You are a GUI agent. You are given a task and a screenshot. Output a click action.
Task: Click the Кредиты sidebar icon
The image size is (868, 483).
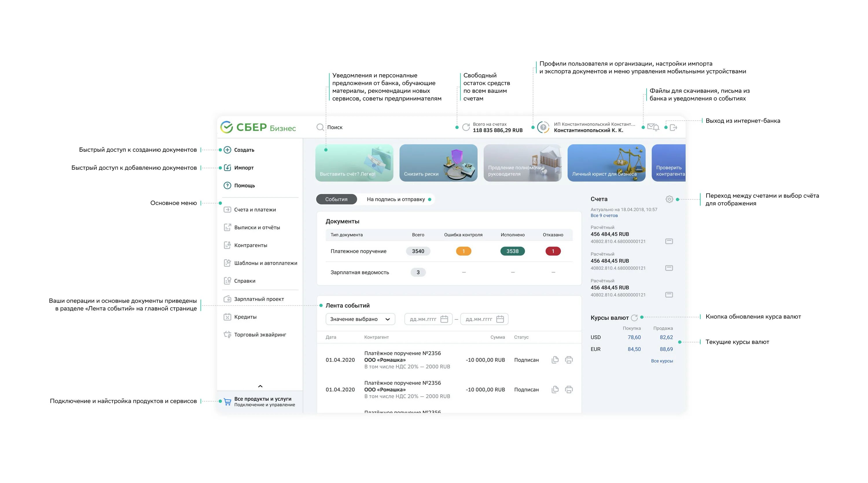227,317
